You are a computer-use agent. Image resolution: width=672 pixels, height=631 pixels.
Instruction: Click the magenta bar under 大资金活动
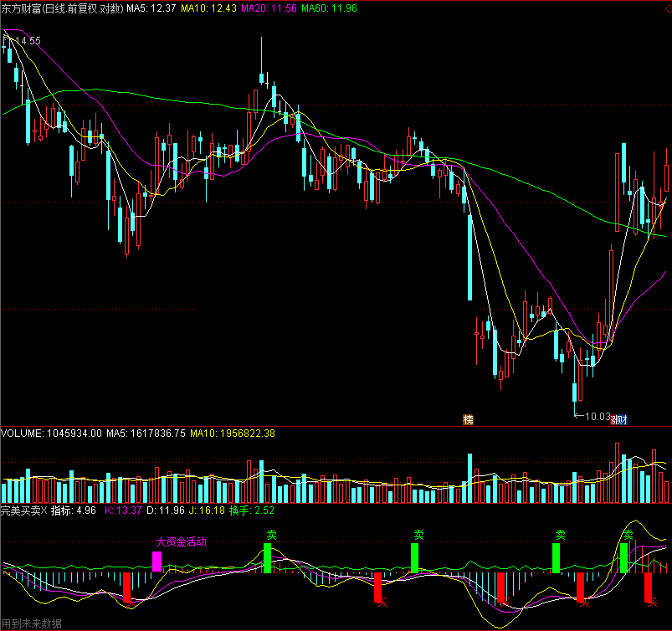157,562
